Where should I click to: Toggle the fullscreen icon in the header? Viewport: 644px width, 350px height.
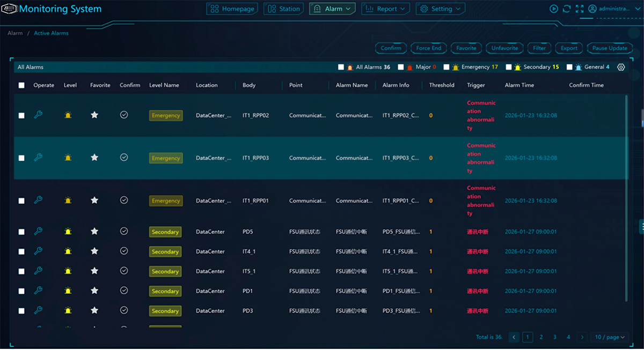pos(580,9)
